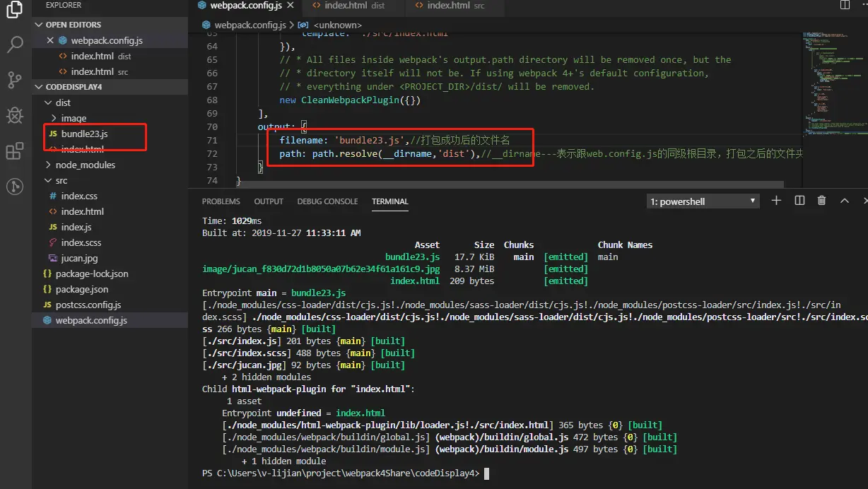Close webpack.config.js in Open Editors
This screenshot has height=489, width=868.
[x=50, y=40]
